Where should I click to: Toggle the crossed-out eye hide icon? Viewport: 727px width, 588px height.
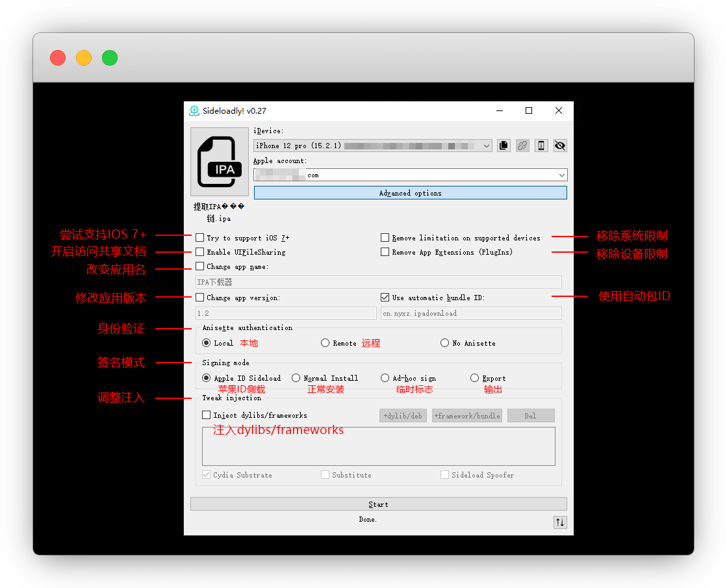[x=560, y=146]
